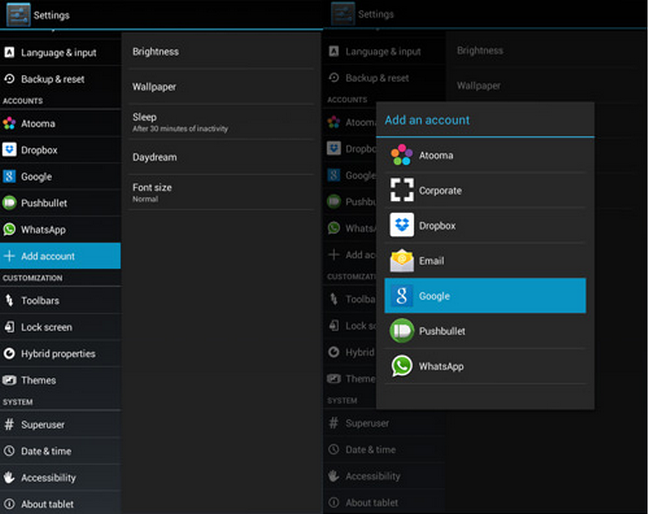The width and height of the screenshot is (650, 514).
Task: Choose Corporate account type in dialog
Action: pos(485,190)
